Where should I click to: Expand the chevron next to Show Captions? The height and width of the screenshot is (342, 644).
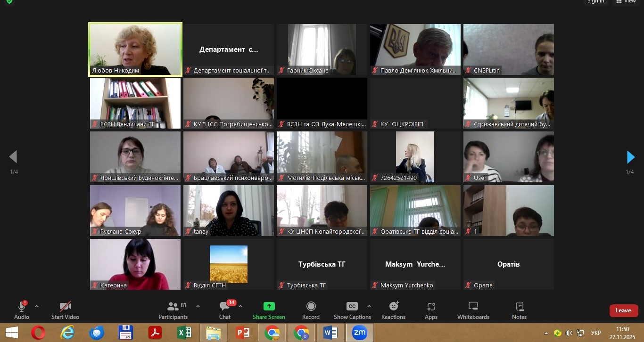pos(369,306)
